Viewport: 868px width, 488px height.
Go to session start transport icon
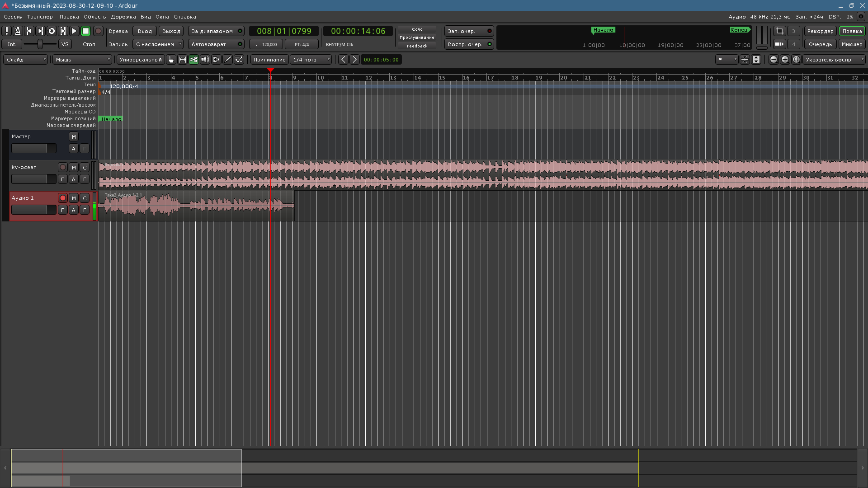pos(29,31)
